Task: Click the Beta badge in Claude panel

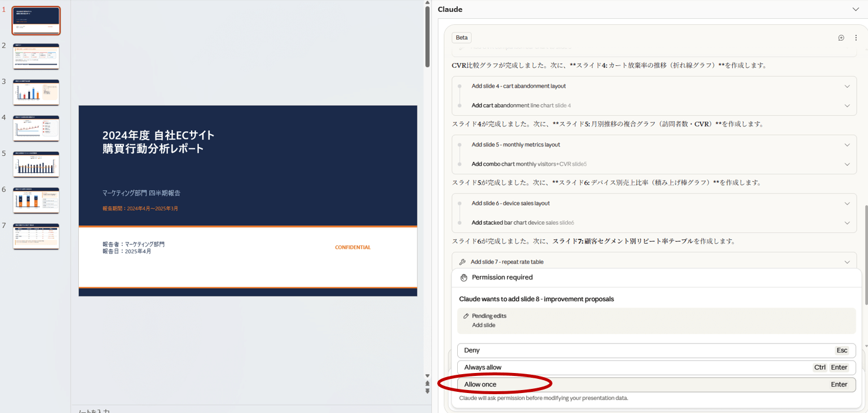Action: 462,38
